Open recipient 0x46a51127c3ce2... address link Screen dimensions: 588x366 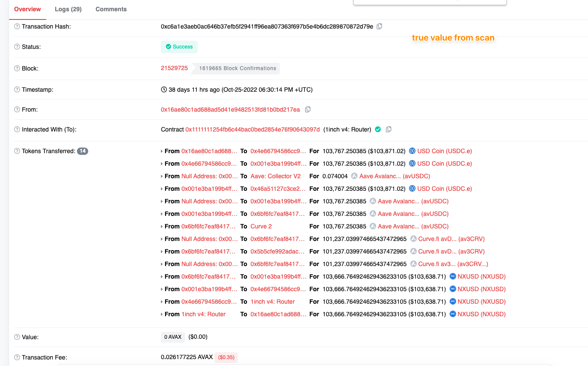point(278,189)
